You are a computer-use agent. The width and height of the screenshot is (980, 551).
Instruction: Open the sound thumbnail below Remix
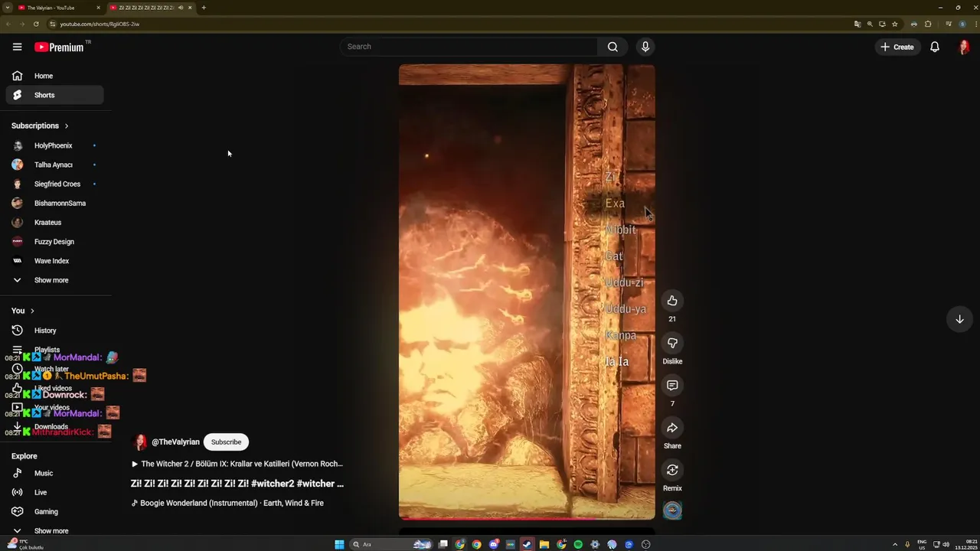point(672,510)
